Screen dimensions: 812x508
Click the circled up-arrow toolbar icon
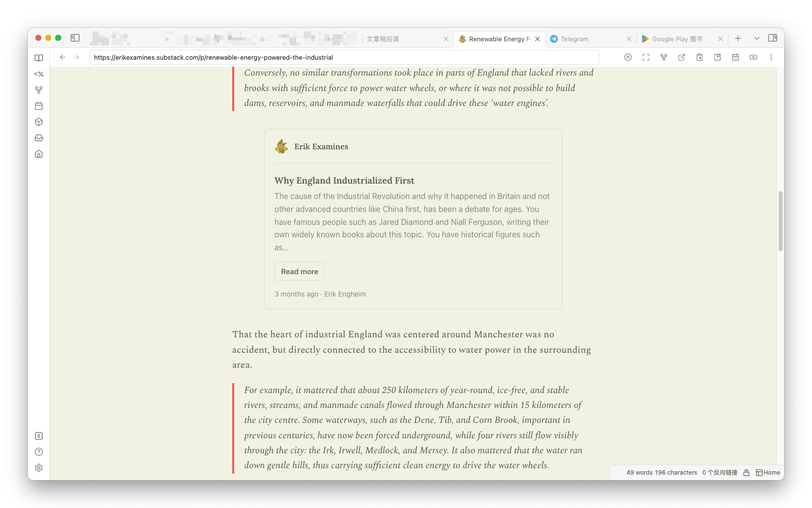pyautogui.click(x=628, y=57)
